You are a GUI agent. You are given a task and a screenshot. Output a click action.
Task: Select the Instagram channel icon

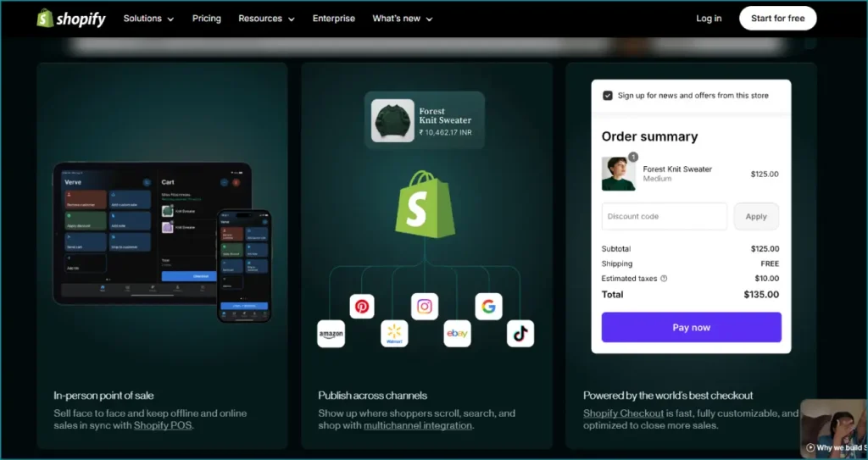pyautogui.click(x=425, y=306)
